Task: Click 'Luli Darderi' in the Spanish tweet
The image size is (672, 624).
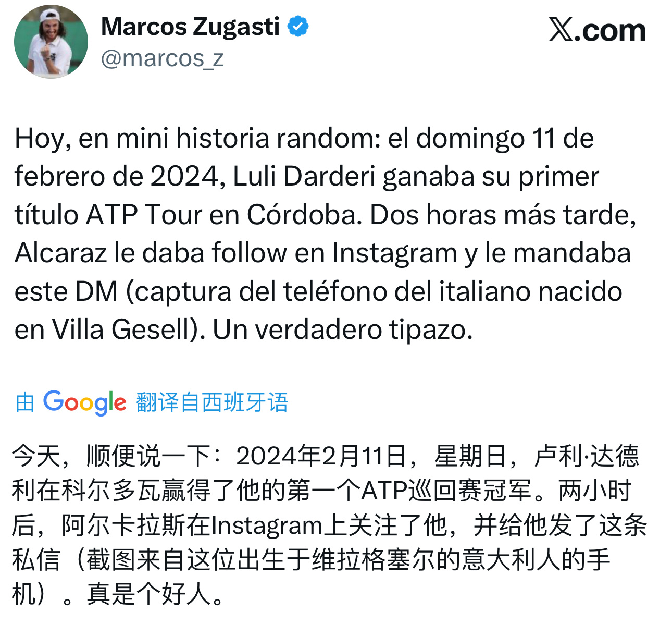Action: [304, 176]
